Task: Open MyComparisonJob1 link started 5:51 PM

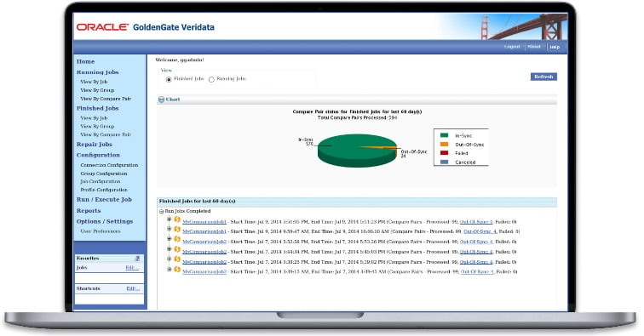Action: (x=204, y=222)
